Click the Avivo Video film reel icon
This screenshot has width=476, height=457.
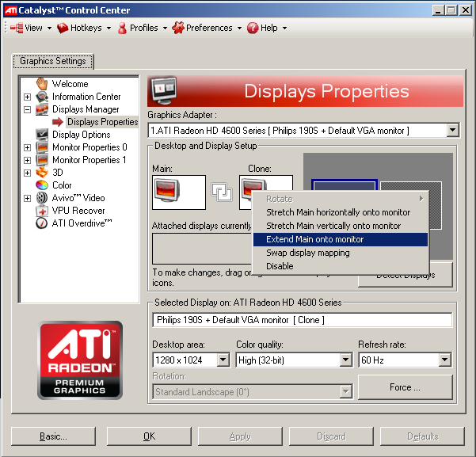[x=42, y=198]
